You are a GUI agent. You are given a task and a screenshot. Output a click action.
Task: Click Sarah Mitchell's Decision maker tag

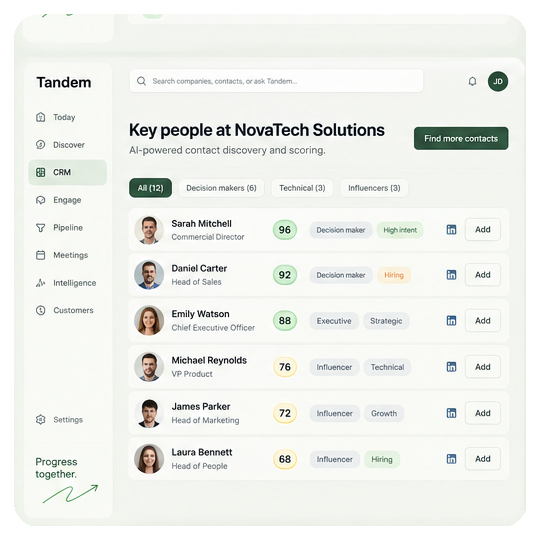coord(341,230)
